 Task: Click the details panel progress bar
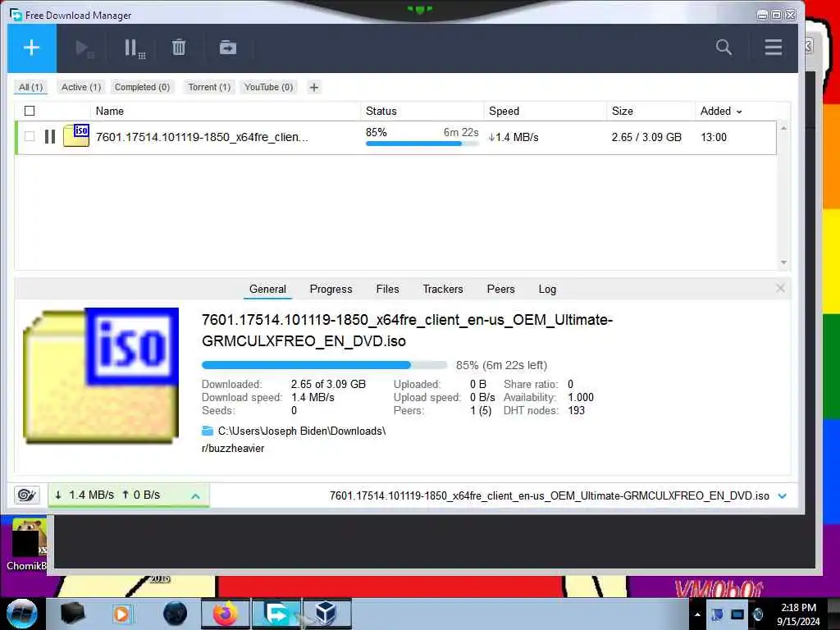click(x=324, y=365)
